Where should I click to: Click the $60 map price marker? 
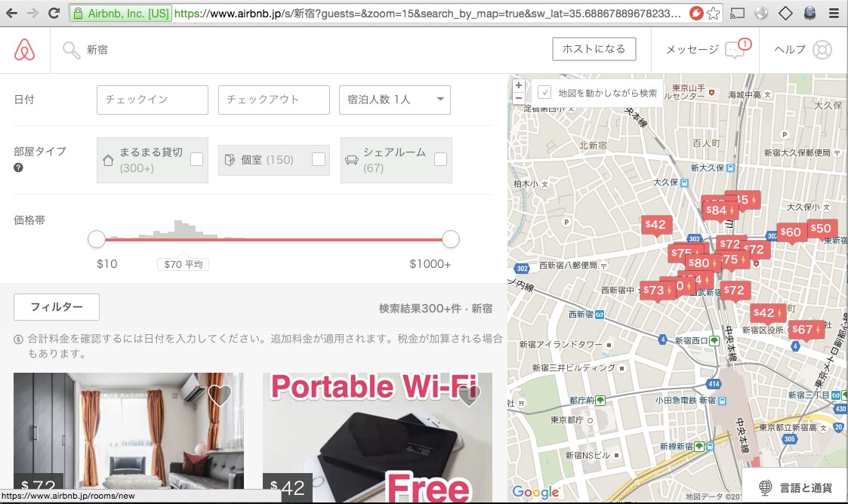pos(792,232)
